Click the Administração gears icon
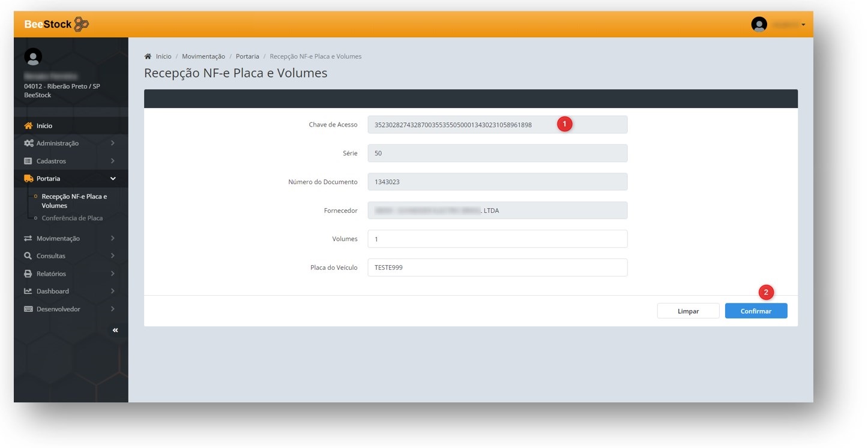 (x=28, y=143)
